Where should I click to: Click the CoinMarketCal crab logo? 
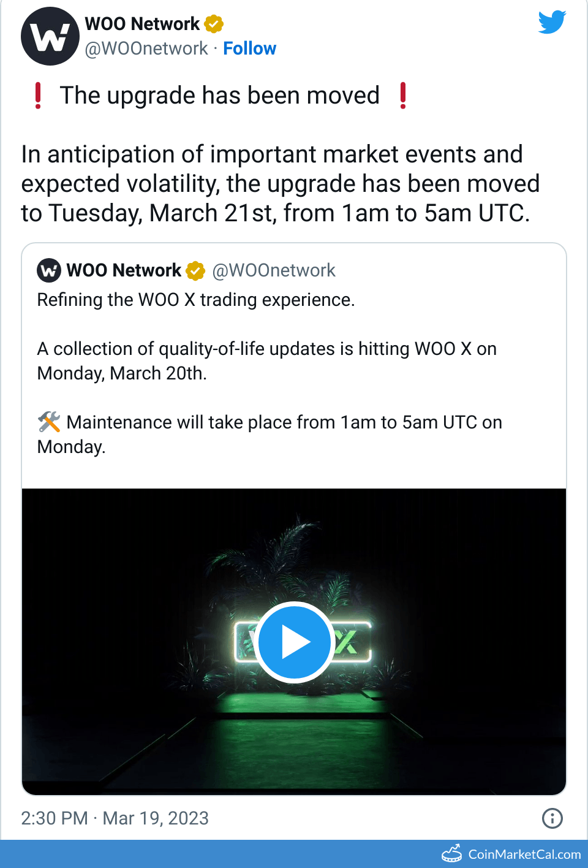click(x=452, y=852)
